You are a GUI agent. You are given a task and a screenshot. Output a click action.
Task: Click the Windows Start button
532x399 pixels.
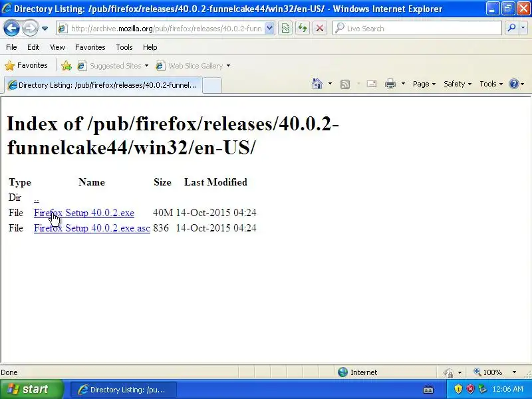[x=32, y=389]
